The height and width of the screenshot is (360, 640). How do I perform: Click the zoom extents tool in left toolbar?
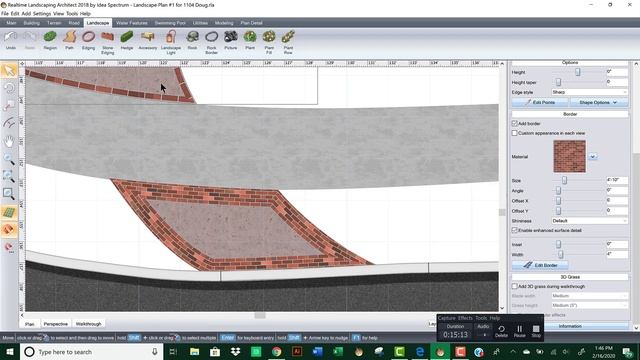[9, 176]
